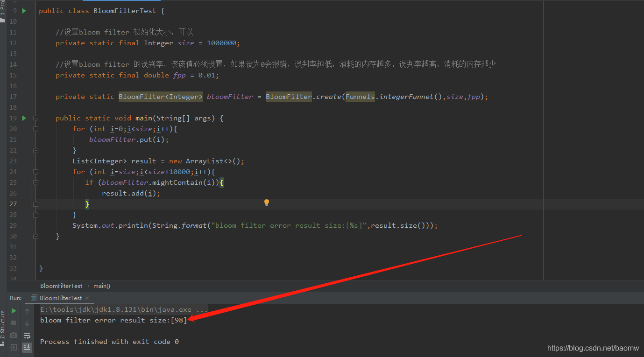The width and height of the screenshot is (644, 357).
Task: Click line number 26 in the gutter
Action: [x=13, y=193]
